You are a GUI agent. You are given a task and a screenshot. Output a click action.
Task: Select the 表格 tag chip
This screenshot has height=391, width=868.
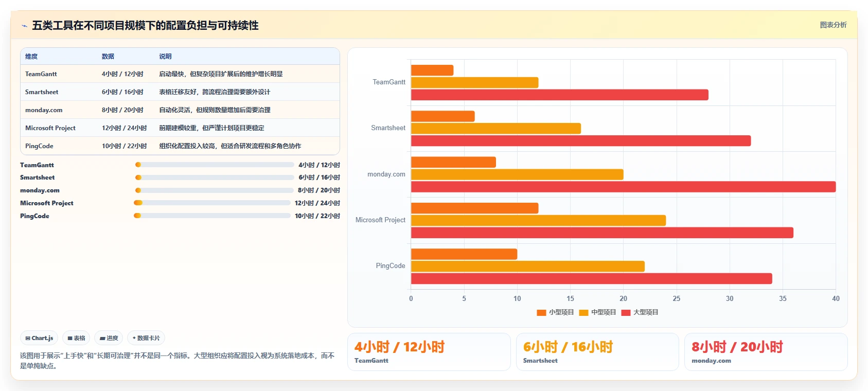(76, 338)
